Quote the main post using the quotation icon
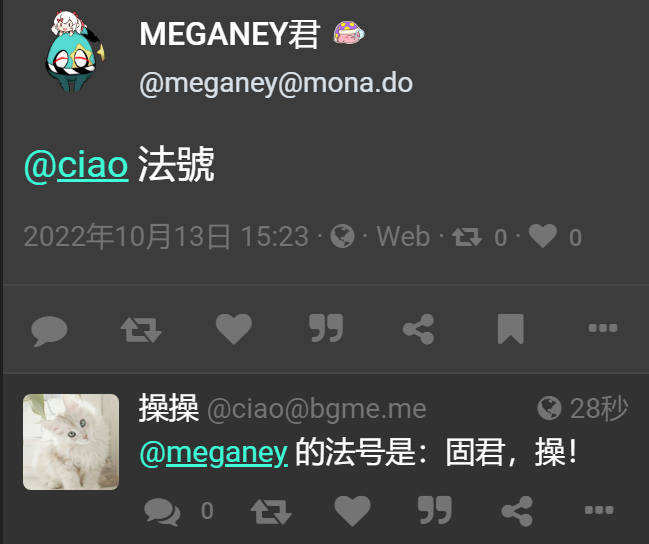This screenshot has width=649, height=544. pyautogui.click(x=326, y=328)
